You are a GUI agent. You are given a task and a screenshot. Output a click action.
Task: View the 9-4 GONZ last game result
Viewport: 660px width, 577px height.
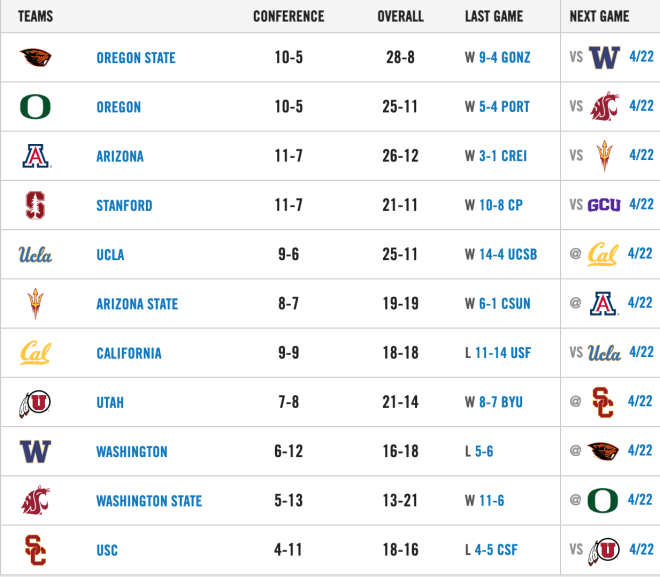pos(505,57)
